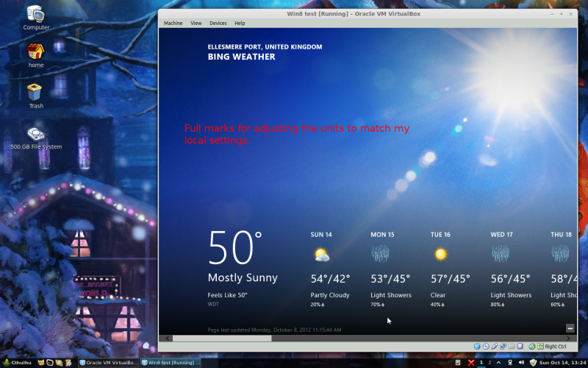The width and height of the screenshot is (588, 368).
Task: Click the VirtualBox shared folders indicator
Action: click(x=512, y=346)
